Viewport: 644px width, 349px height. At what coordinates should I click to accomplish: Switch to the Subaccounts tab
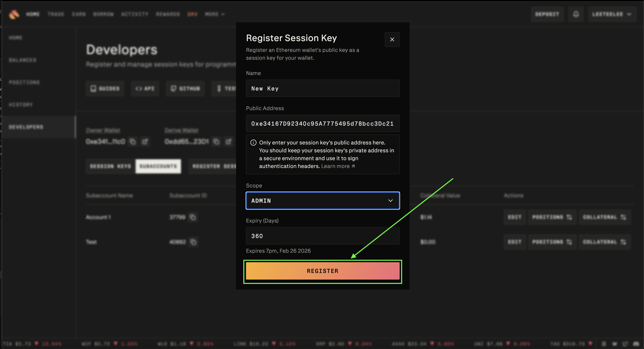pos(158,166)
